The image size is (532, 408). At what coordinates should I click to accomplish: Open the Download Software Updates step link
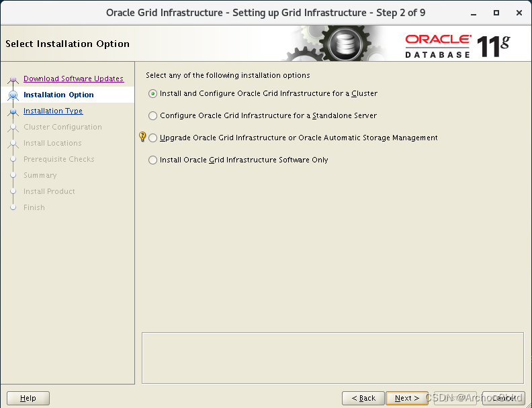point(74,79)
